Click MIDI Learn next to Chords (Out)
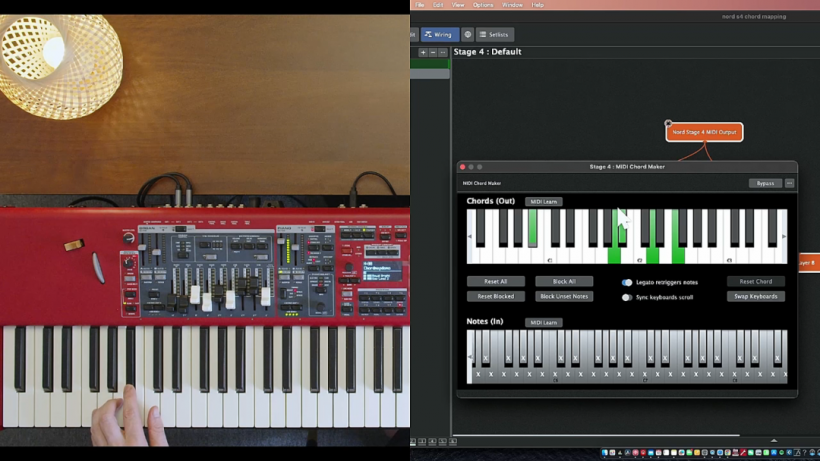 [x=543, y=202]
